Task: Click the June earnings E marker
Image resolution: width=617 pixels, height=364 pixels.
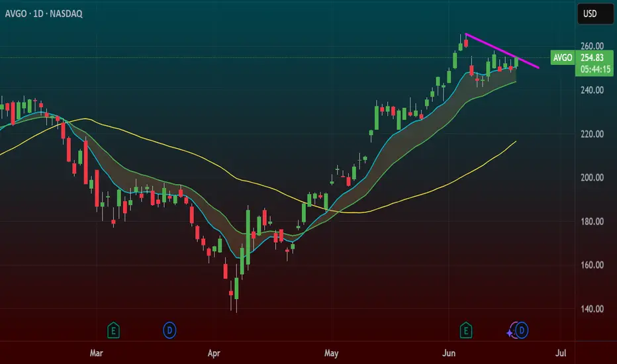Action: coord(466,330)
